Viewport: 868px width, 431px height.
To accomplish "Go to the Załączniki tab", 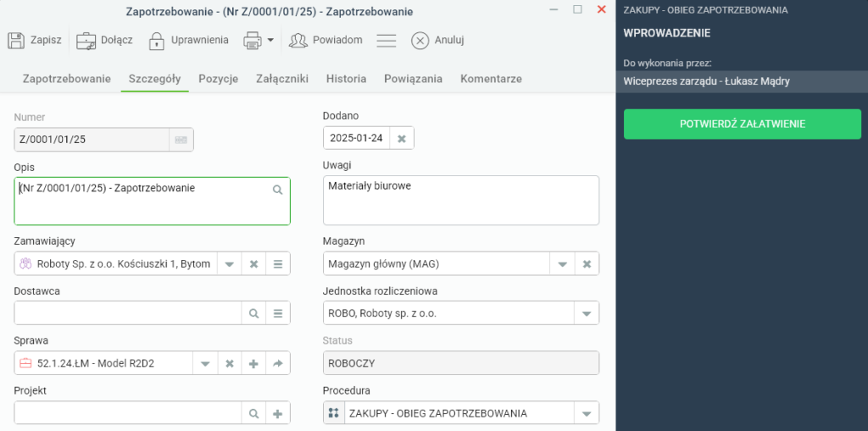I will [x=281, y=79].
